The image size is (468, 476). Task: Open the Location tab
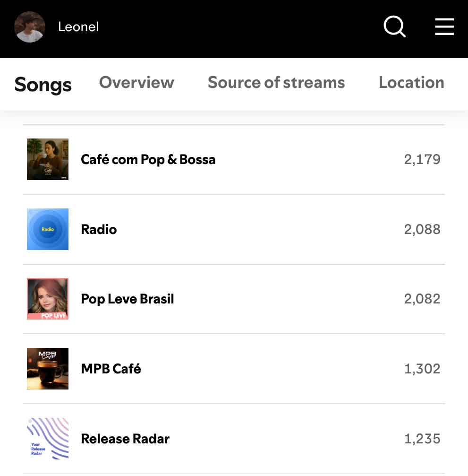click(x=411, y=83)
